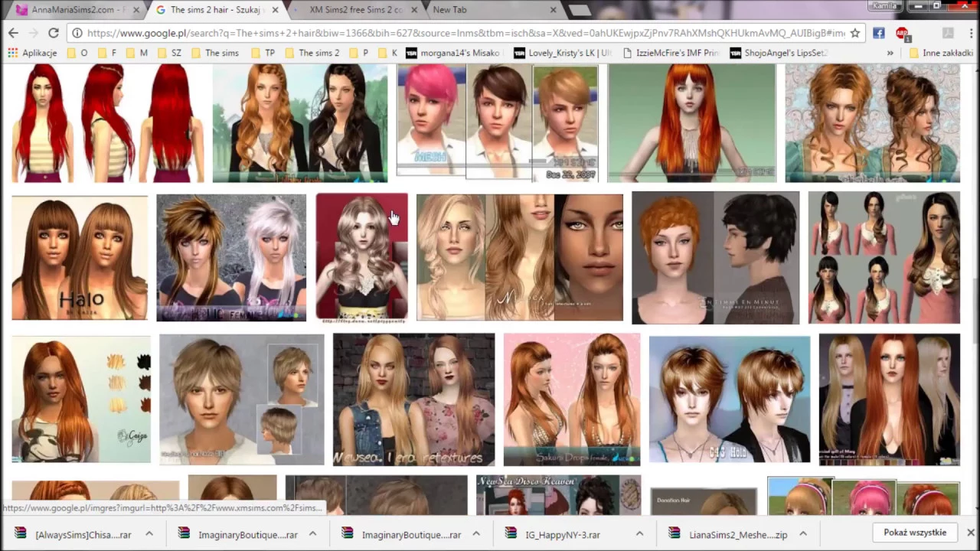980x551 pixels.
Task: Close 'The sims 2 hair' tab
Action: pyautogui.click(x=275, y=10)
